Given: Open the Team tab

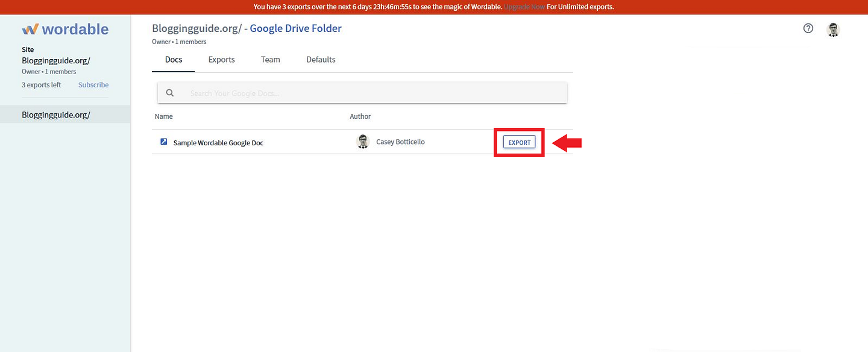Looking at the screenshot, I should [271, 60].
